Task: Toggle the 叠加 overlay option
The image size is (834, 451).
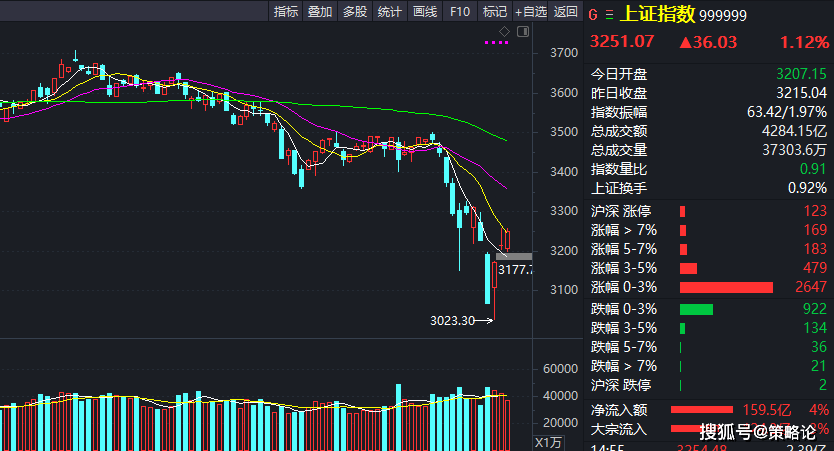Action: (x=320, y=12)
